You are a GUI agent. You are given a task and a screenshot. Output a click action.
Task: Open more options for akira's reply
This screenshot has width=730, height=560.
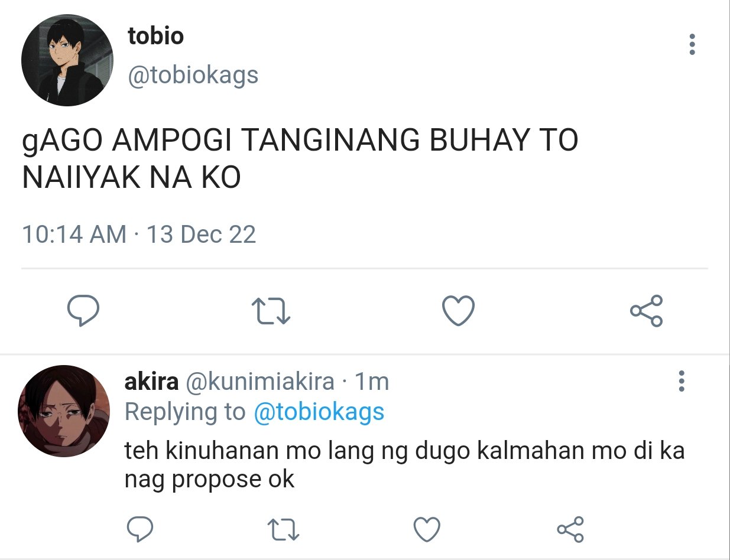[682, 382]
